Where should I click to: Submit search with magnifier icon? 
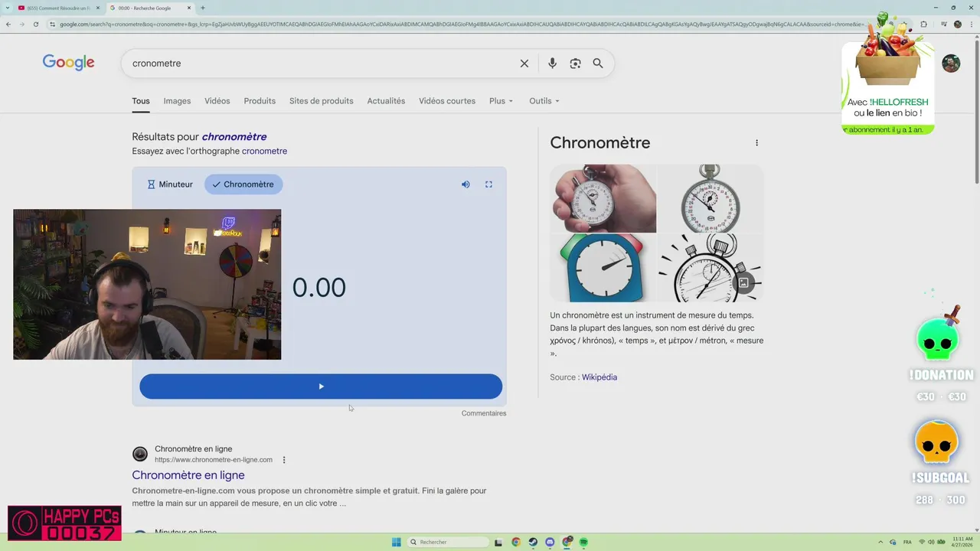tap(598, 64)
